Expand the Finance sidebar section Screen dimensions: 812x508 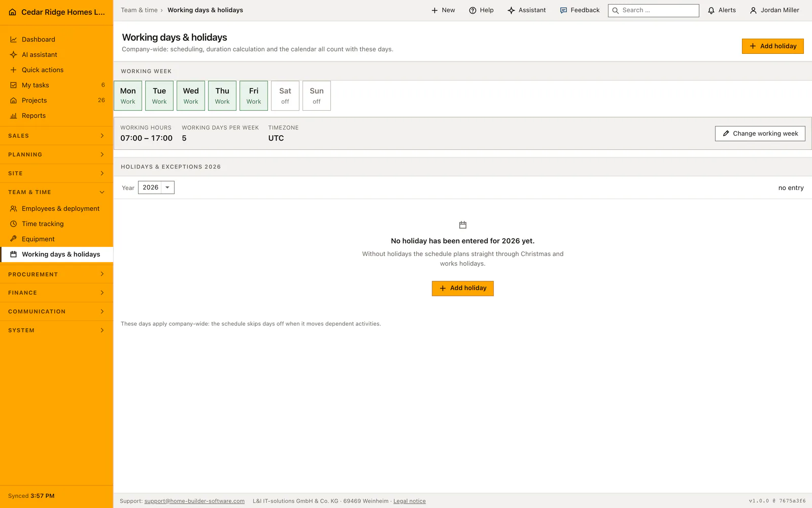click(x=56, y=293)
